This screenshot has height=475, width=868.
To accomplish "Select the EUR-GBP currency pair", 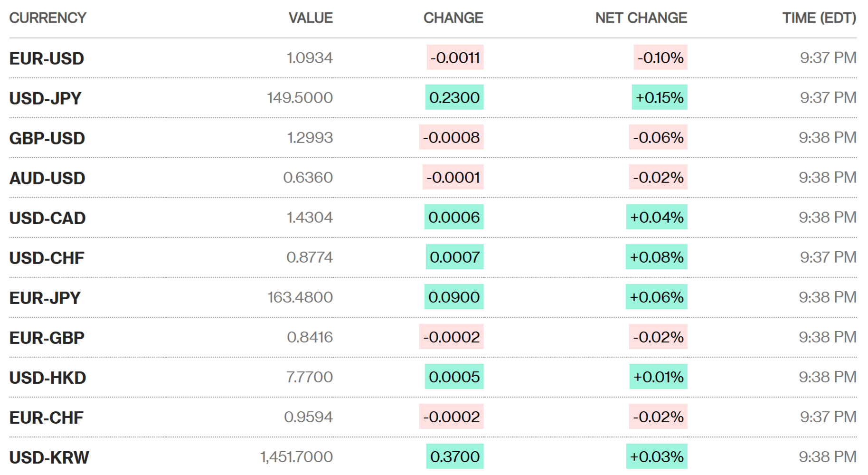I will [47, 338].
